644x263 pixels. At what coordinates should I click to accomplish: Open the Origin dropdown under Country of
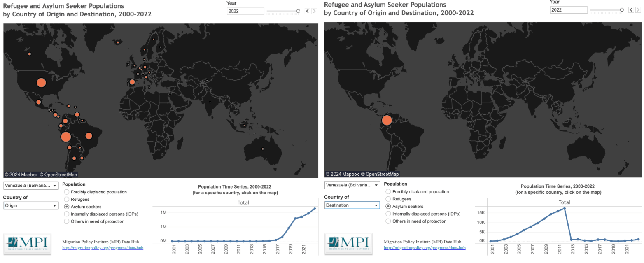pyautogui.click(x=31, y=205)
